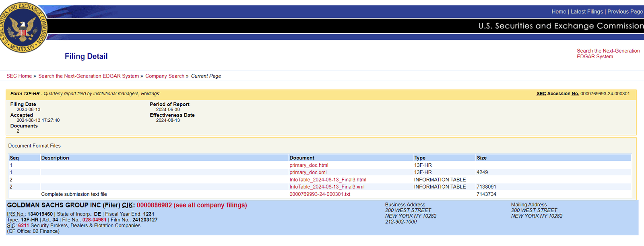
Task: Open primary_doc.xml document
Action: coord(308,172)
